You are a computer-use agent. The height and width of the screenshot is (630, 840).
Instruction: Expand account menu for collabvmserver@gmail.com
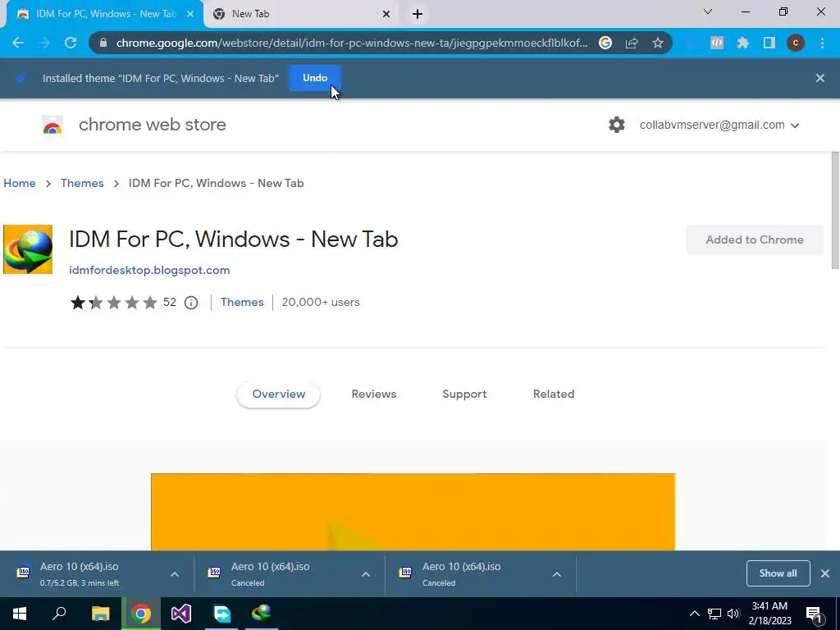click(795, 126)
